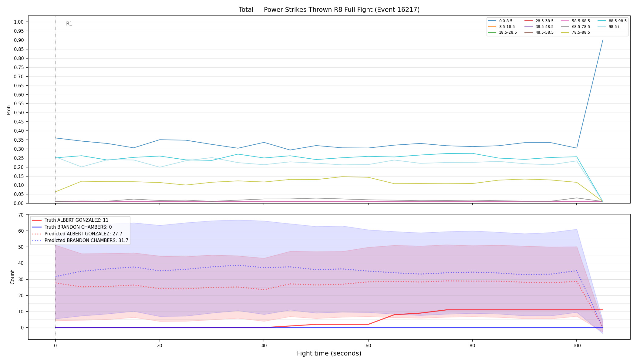637x364 pixels.
Task: Click the 60 tick on the time axis
Action: tap(368, 345)
